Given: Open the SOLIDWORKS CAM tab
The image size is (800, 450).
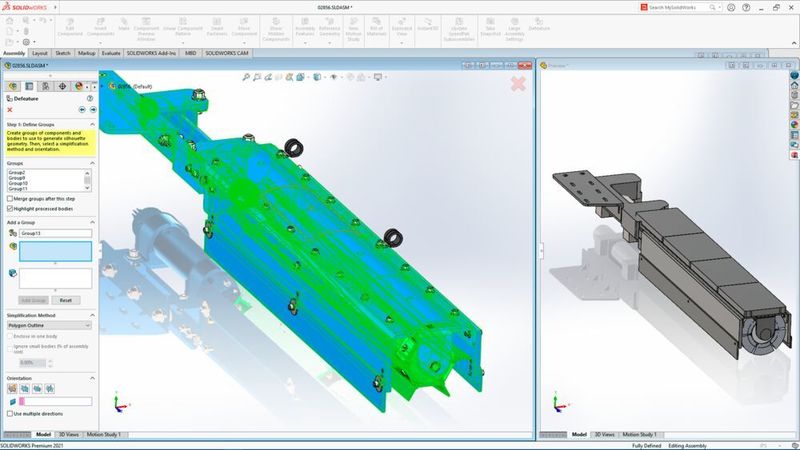Looking at the screenshot, I should [227, 53].
